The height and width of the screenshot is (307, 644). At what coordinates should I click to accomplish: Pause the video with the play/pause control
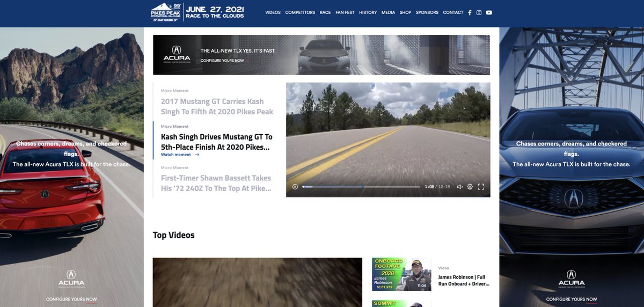295,187
